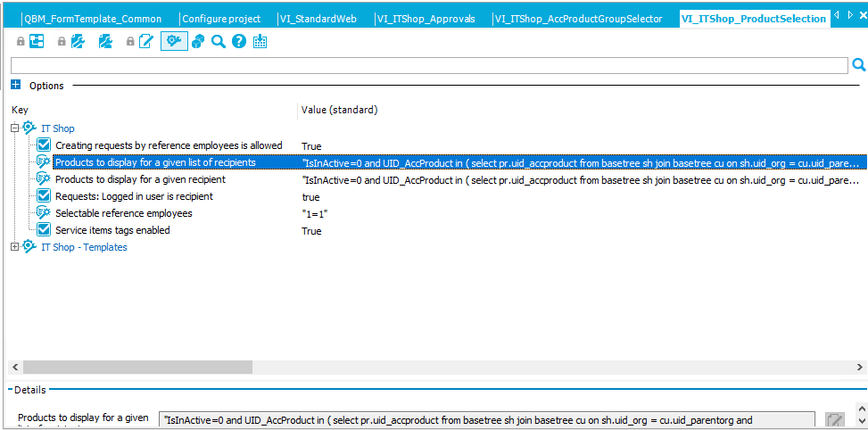Click the lock icon beside structure tree icon

[x=21, y=42]
